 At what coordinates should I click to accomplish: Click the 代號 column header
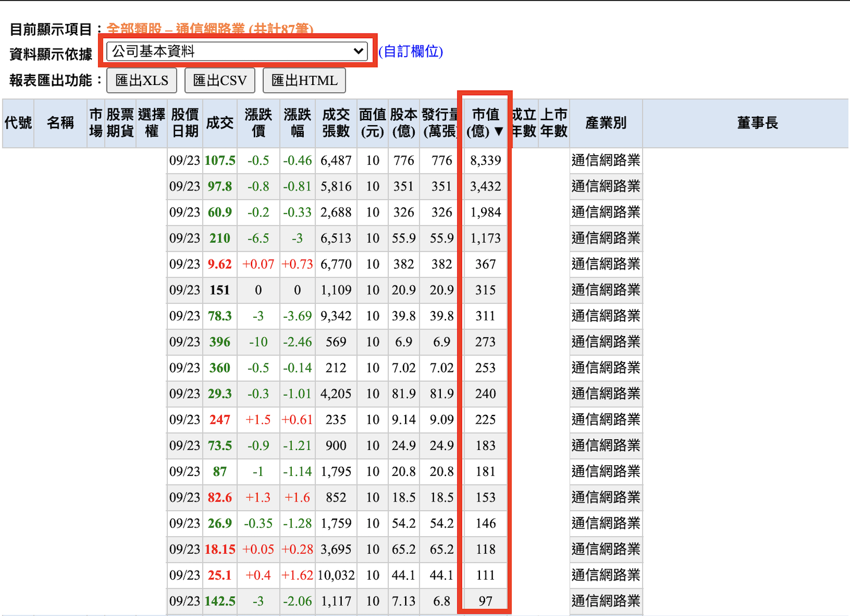18,123
